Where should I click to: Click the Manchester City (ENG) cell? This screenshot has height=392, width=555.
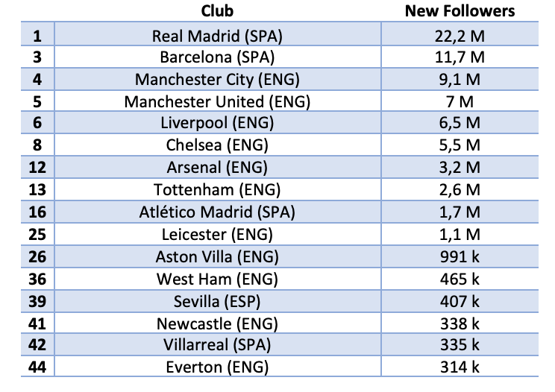pyautogui.click(x=217, y=79)
